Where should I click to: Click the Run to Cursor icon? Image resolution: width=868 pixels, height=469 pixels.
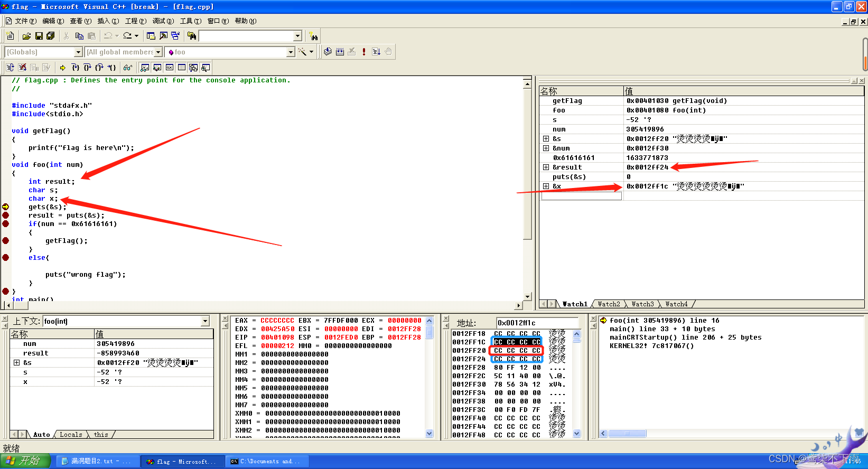pyautogui.click(x=111, y=67)
